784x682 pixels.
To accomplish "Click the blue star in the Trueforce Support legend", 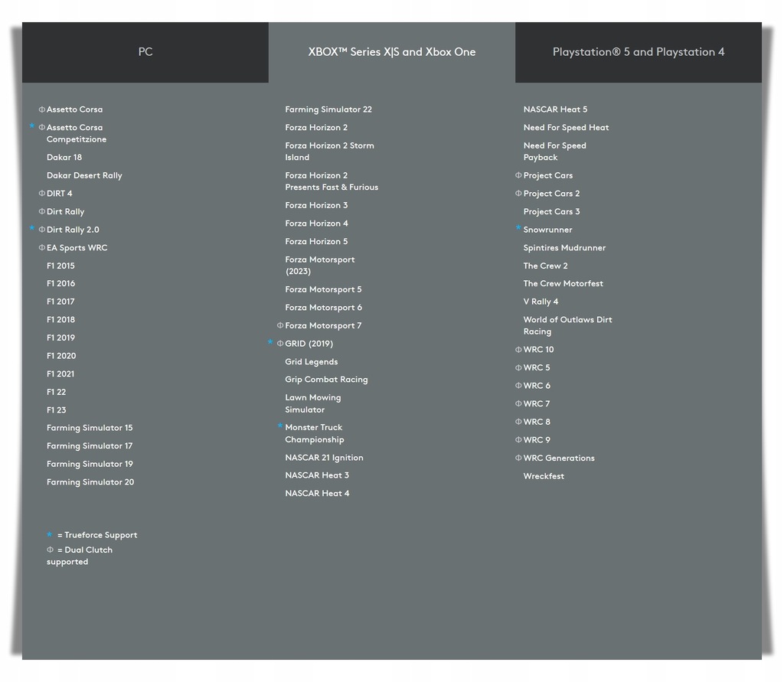I will coord(50,534).
